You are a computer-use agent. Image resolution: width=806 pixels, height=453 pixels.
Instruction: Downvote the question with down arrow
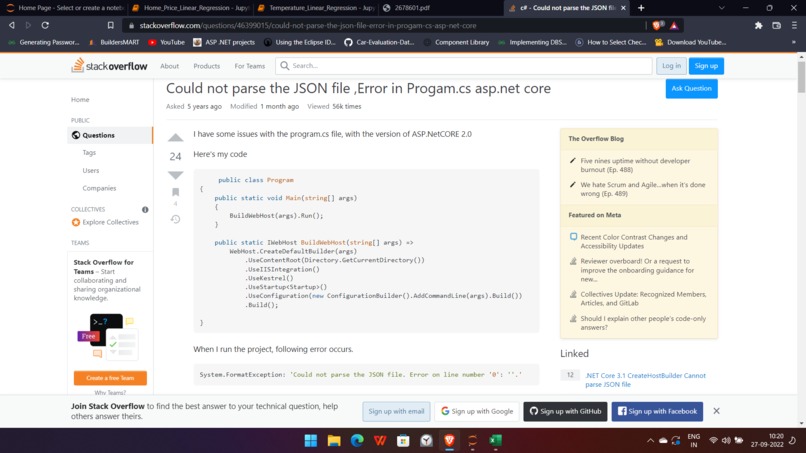tap(175, 175)
